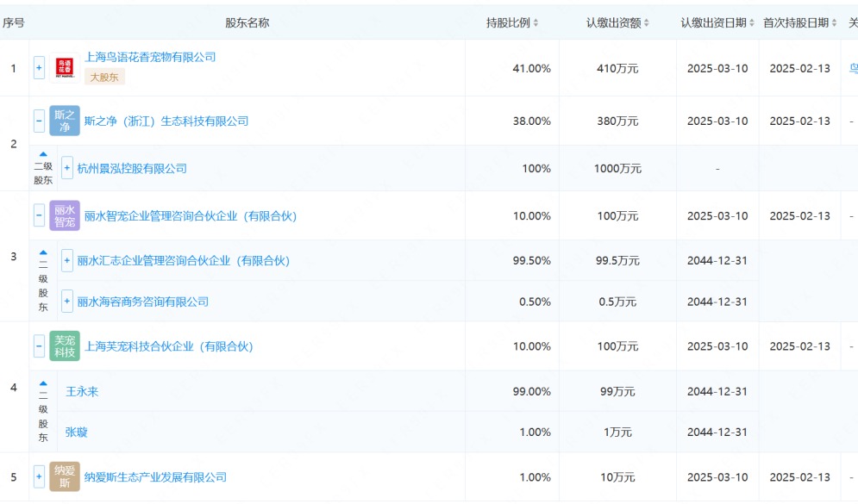Screen dimensions: 858x504
Task: Expand 丽水海容商务咨询有限公司 sub-shareholders
Action: [x=66, y=302]
